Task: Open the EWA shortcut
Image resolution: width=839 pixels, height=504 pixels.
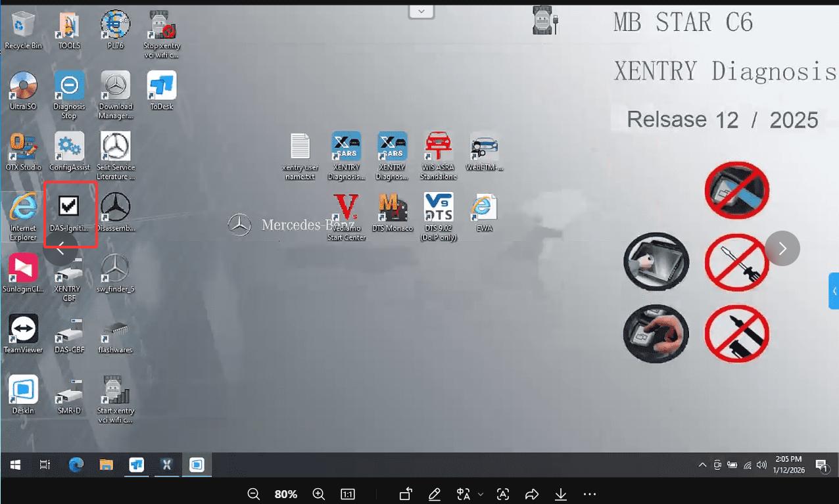Action: point(485,213)
